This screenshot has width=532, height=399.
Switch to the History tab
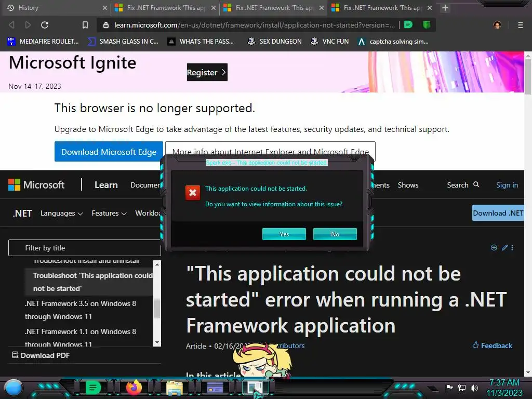tap(57, 8)
